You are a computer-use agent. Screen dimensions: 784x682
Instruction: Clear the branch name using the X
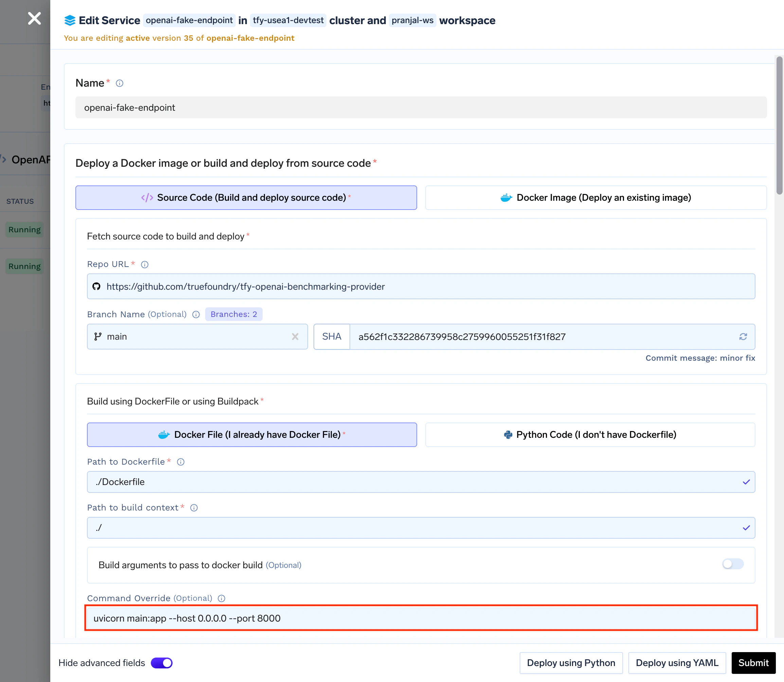[x=295, y=337]
